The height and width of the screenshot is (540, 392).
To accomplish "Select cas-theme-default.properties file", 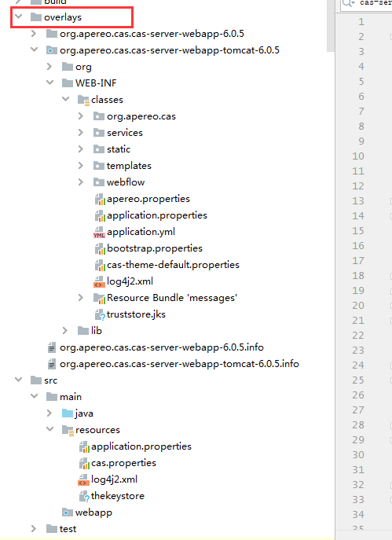I will click(x=173, y=265).
